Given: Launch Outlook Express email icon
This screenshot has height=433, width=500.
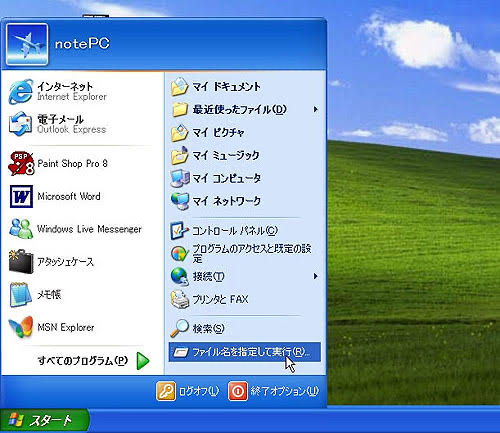Looking at the screenshot, I should (x=21, y=124).
